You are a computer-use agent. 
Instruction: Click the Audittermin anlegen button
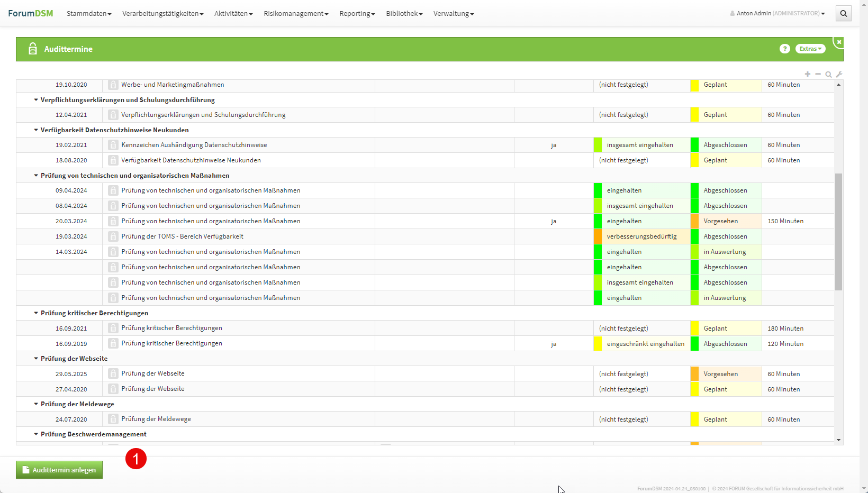pyautogui.click(x=59, y=470)
